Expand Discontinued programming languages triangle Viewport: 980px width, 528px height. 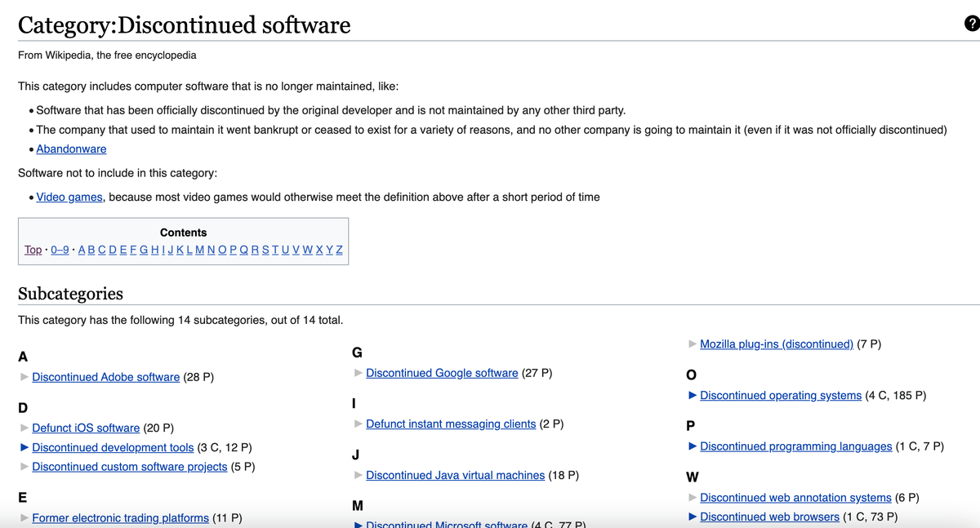692,446
